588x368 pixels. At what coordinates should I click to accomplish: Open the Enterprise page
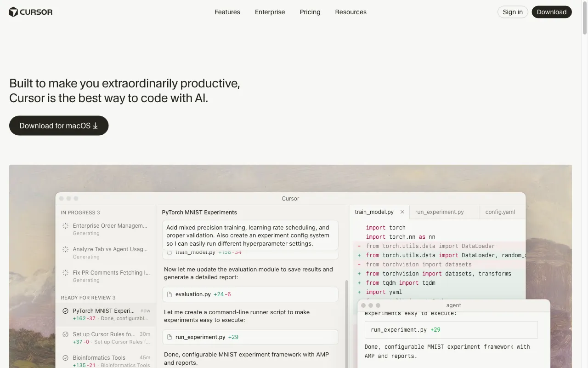tap(270, 12)
